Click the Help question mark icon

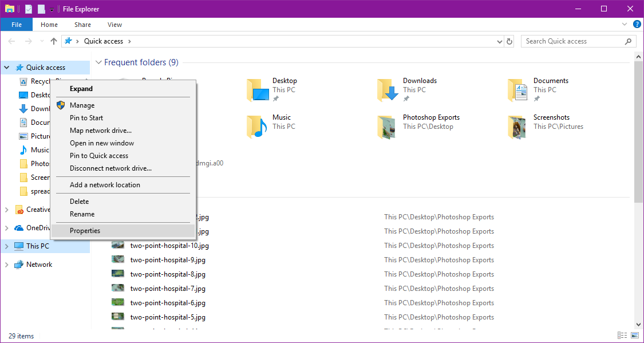coord(637,24)
